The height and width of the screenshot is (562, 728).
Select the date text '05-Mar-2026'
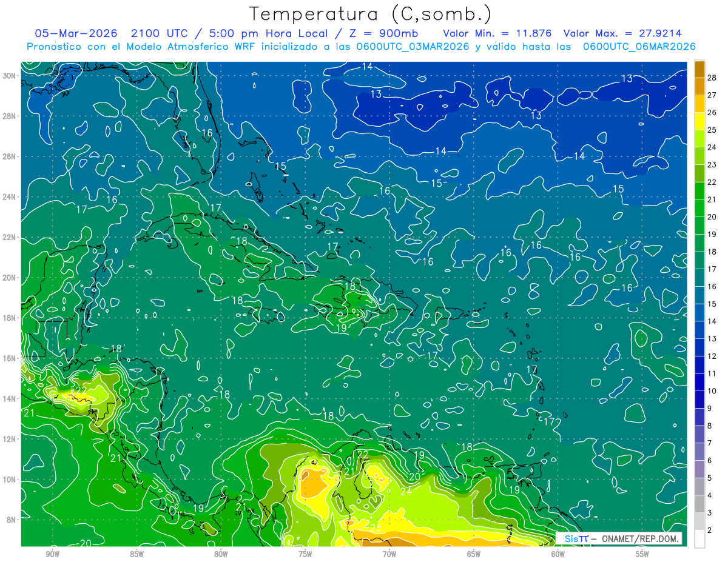point(76,33)
